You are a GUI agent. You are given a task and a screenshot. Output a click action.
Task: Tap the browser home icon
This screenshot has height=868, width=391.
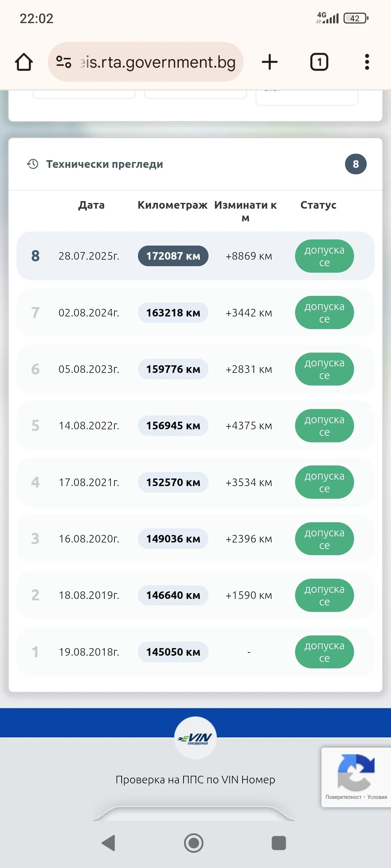coord(24,62)
